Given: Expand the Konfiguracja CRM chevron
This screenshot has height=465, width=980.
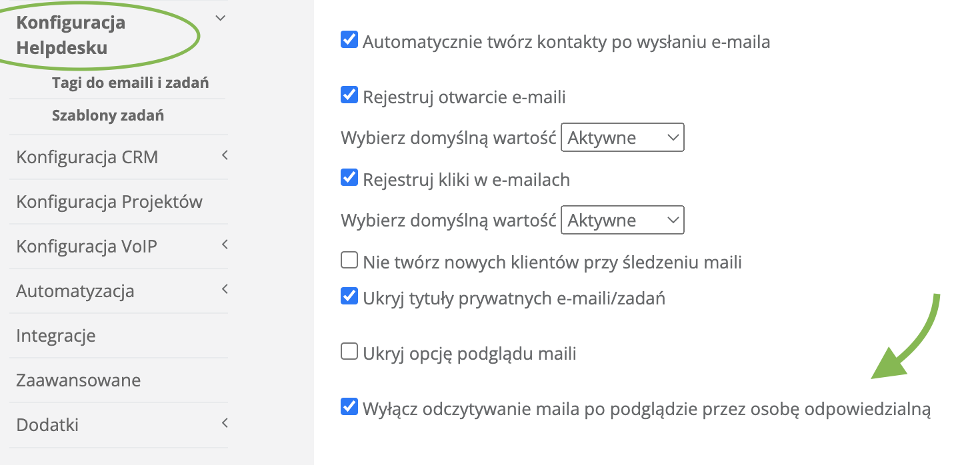Looking at the screenshot, I should 225,155.
